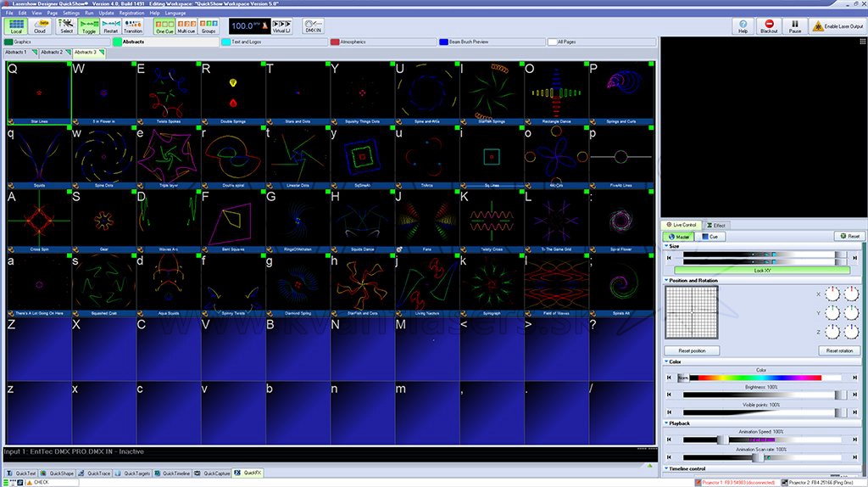Image resolution: width=868 pixels, height=487 pixels.
Task: Open the Settings menu
Action: [71, 13]
